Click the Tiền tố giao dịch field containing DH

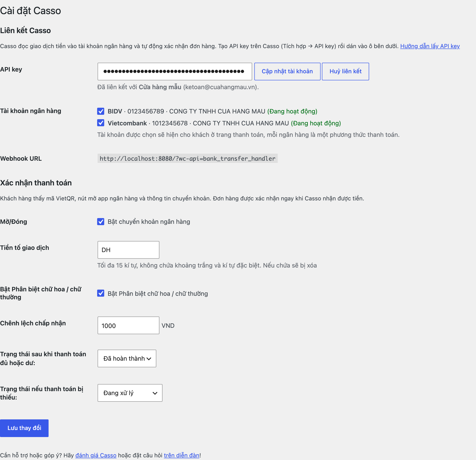click(x=128, y=250)
